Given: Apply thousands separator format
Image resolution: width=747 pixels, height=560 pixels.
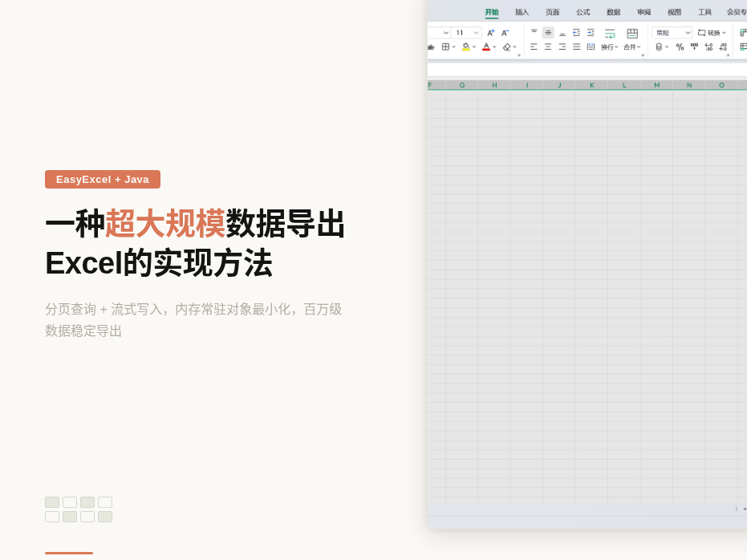Looking at the screenshot, I should pyautogui.click(x=695, y=47).
